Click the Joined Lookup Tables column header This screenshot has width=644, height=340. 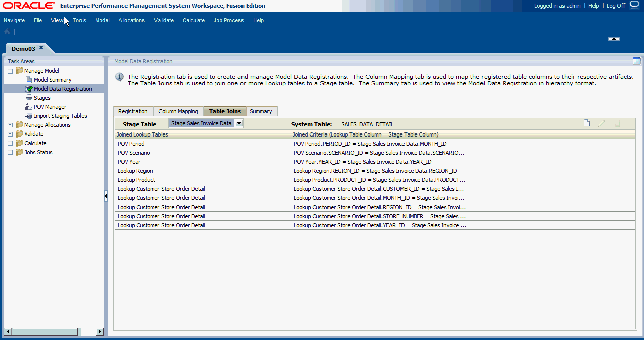tap(203, 134)
